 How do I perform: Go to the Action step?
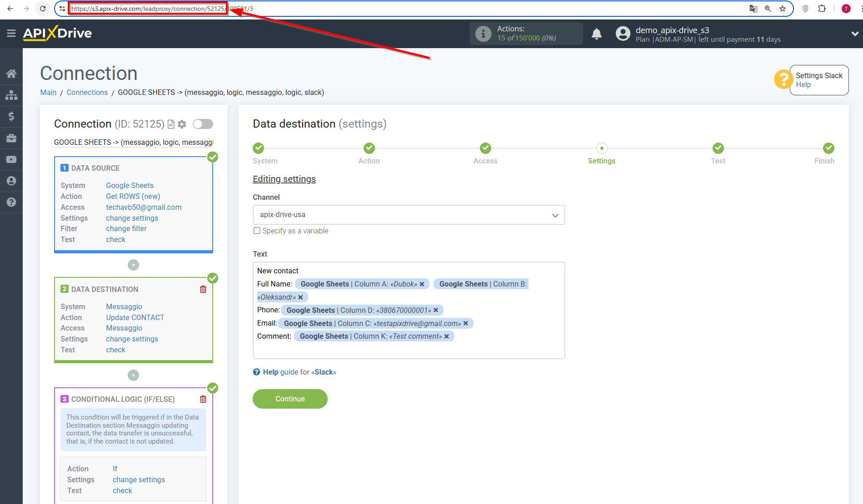tap(369, 148)
